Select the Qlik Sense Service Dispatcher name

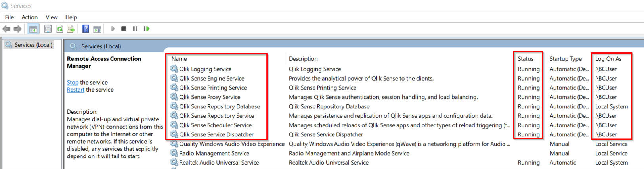click(x=216, y=134)
